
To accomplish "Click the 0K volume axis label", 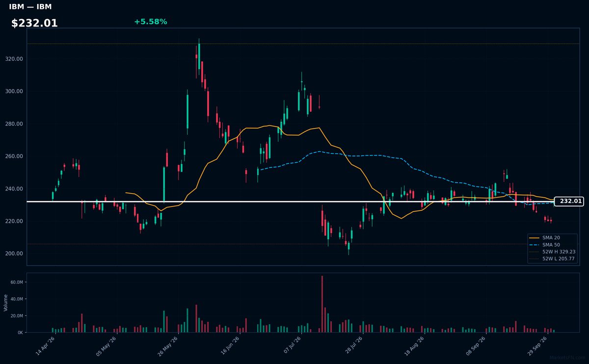I will 20,333.
